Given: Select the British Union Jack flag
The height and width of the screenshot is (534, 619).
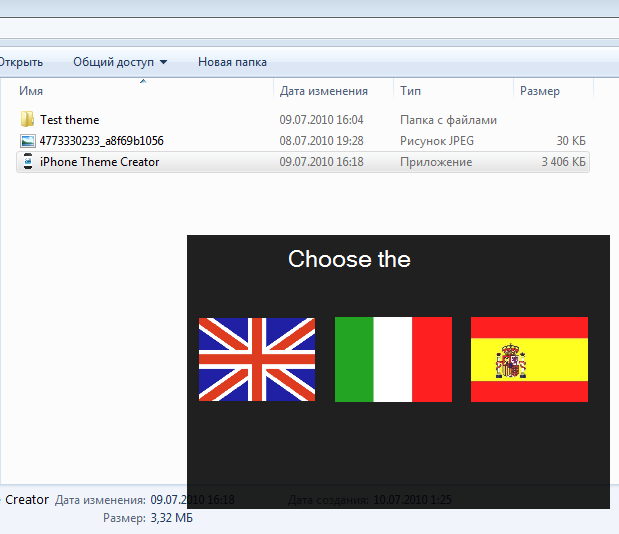Looking at the screenshot, I should pyautogui.click(x=257, y=359).
